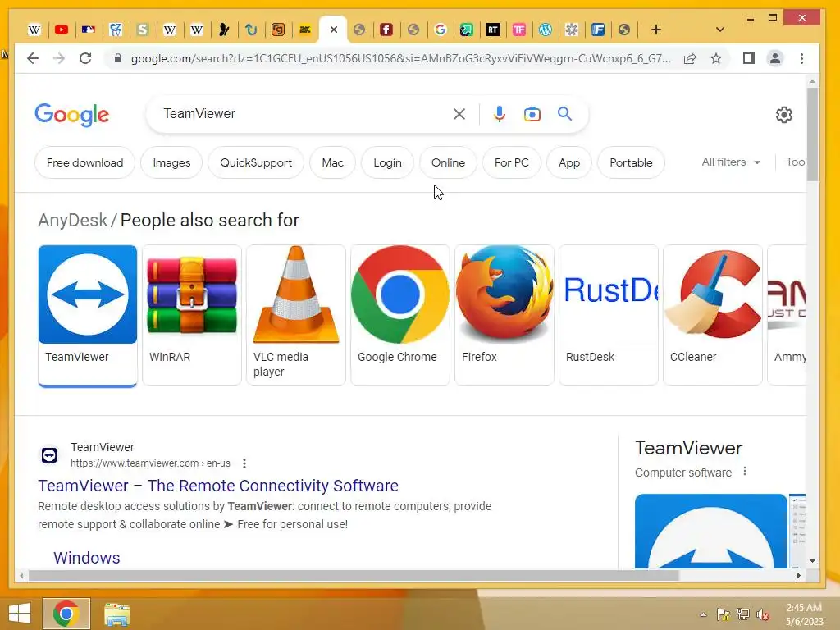Click the AnyDesk breadcrumb link
The width and height of the screenshot is (840, 630).
pos(72,220)
